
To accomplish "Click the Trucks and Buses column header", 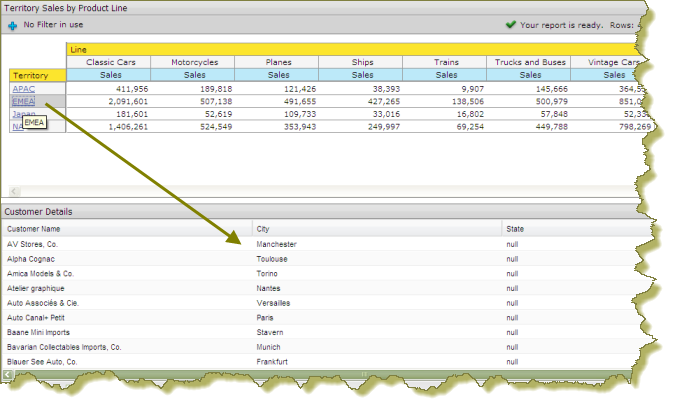I will tap(528, 62).
